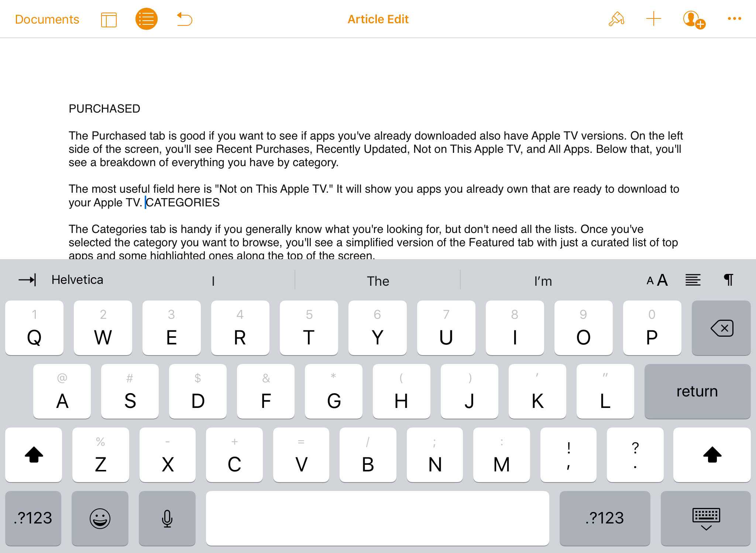Tap the Q key
The image size is (756, 553).
[x=34, y=328]
